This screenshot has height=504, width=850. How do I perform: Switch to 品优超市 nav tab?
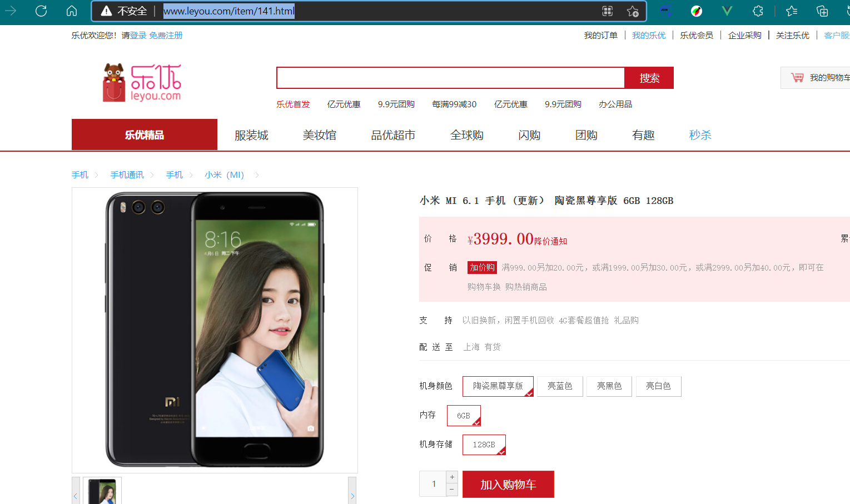tap(393, 135)
